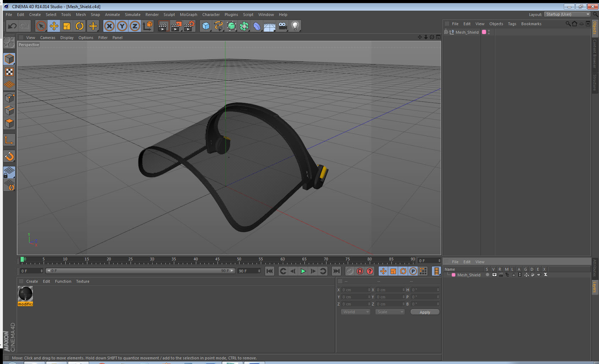This screenshot has height=364, width=599.
Task: Open the World coordinate dropdown
Action: point(356,312)
